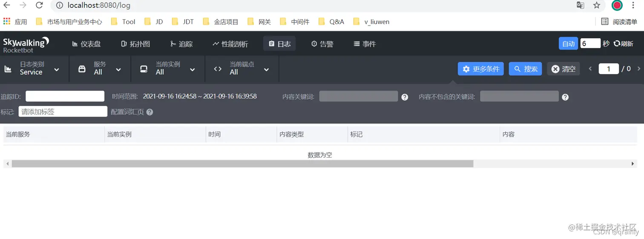Open the JD bookmark folder
This screenshot has height=239, width=644.
coord(154,22)
